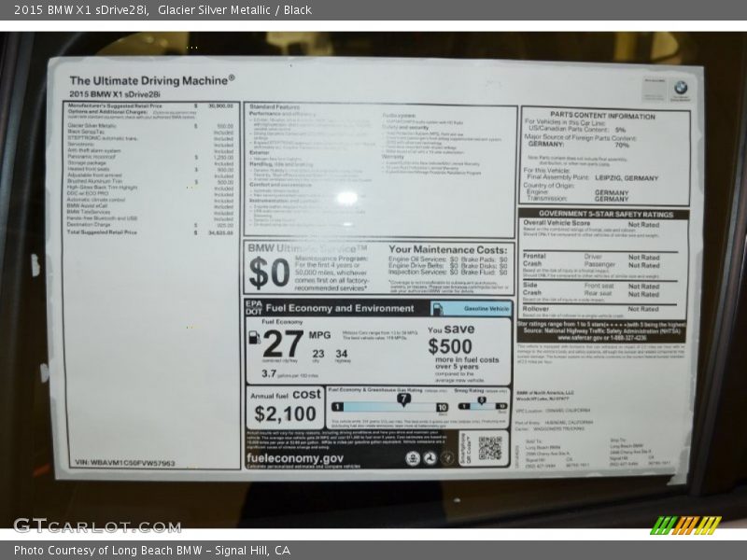Click the Parts Content Information heading

click(602, 116)
